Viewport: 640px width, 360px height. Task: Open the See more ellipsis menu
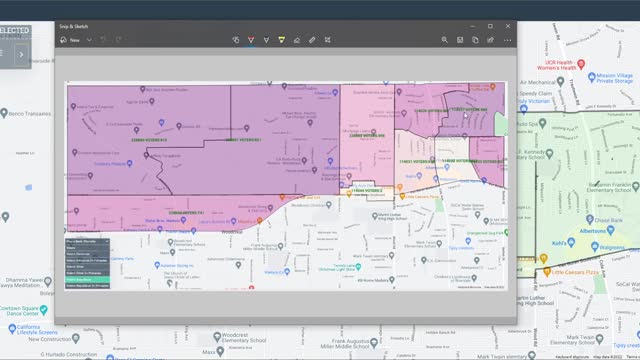coord(507,40)
